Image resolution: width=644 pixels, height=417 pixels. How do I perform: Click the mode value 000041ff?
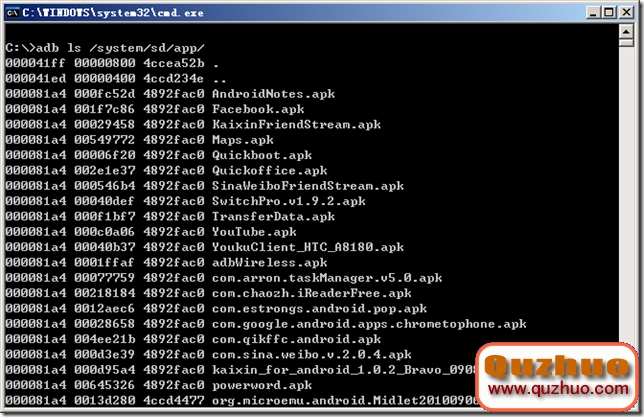[x=36, y=63]
